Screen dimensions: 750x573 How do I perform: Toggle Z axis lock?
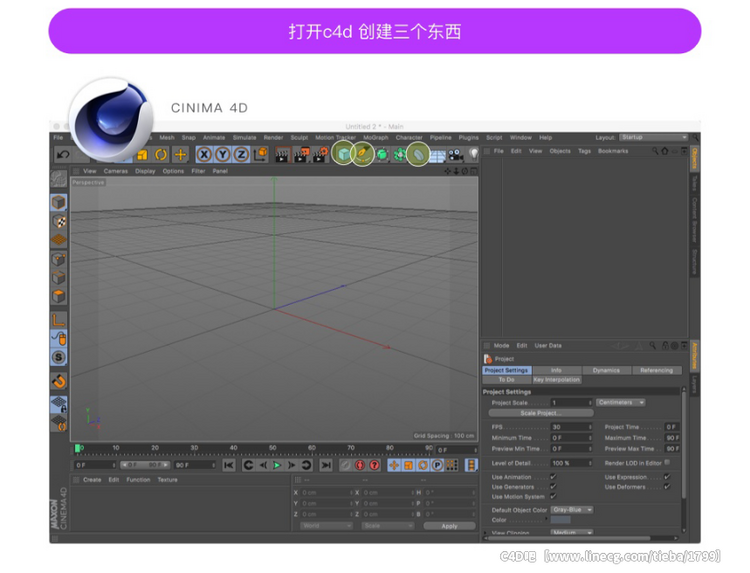click(241, 154)
